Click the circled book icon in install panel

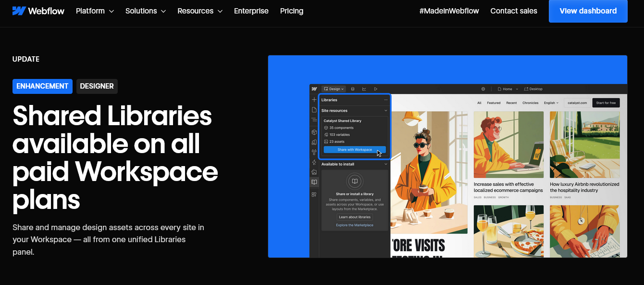point(355,181)
